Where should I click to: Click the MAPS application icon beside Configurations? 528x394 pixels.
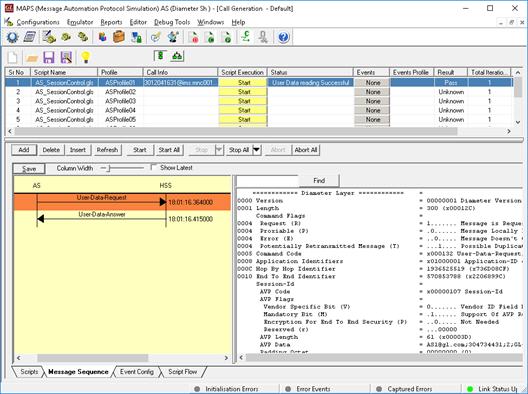[x=9, y=22]
